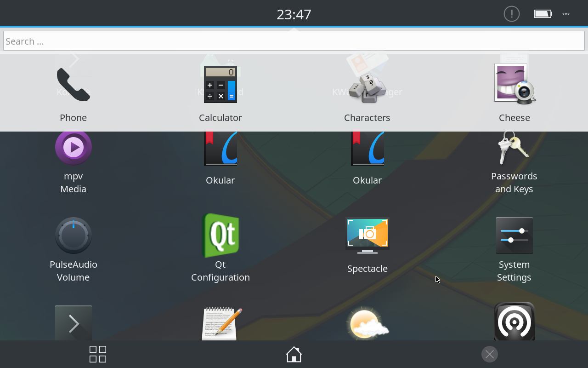Screen dimensions: 588x368
Task: Expand the three-dots status menu
Action: pyautogui.click(x=566, y=14)
